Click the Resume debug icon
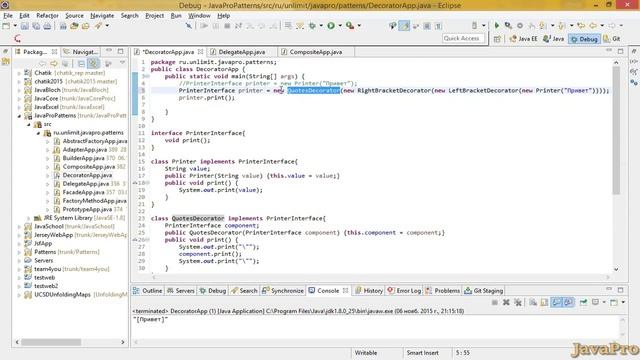 204,26
